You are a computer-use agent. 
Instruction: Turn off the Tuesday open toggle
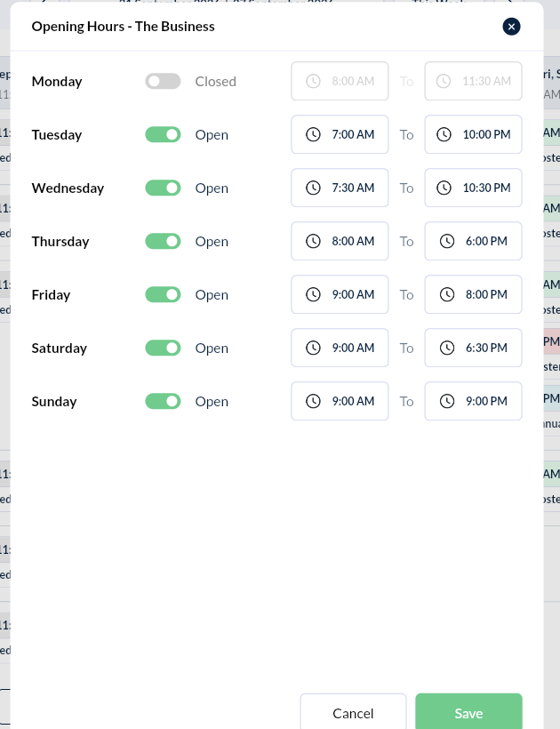163,135
